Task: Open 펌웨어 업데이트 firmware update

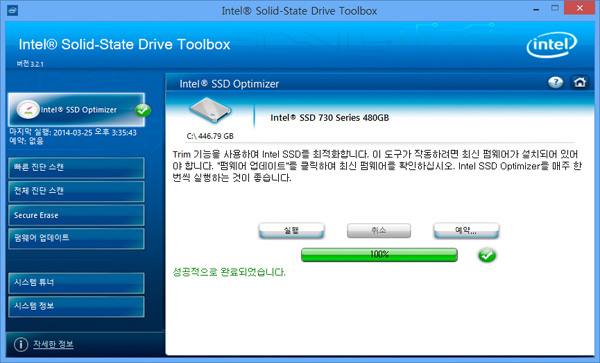Action: point(76,238)
